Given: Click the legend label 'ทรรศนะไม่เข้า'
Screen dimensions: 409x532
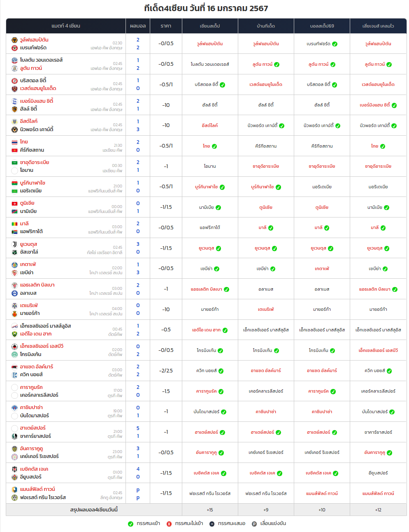Looking at the screenshot, I should click(189, 523).
